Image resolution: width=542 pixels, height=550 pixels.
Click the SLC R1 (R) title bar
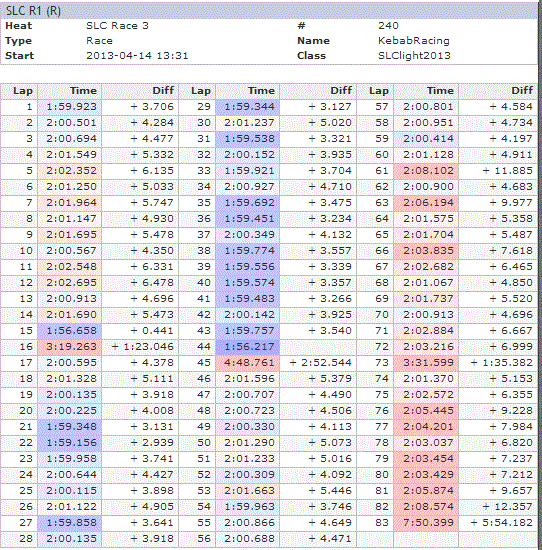coord(268,11)
